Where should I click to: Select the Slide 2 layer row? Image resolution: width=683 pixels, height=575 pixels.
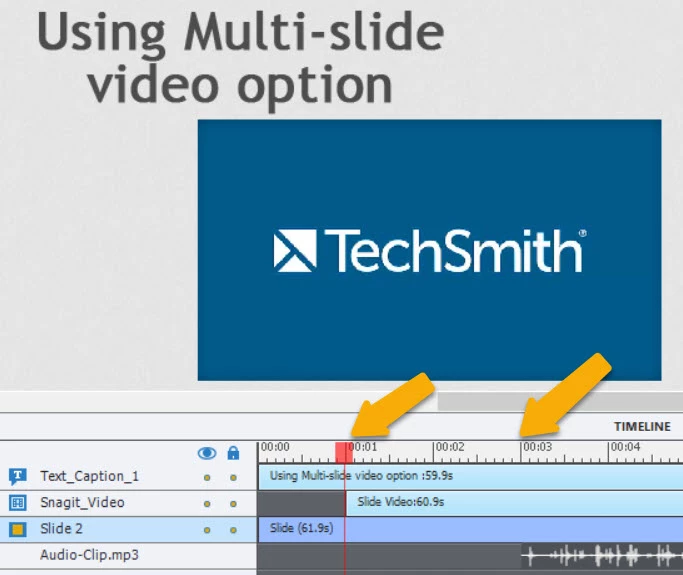coord(128,529)
